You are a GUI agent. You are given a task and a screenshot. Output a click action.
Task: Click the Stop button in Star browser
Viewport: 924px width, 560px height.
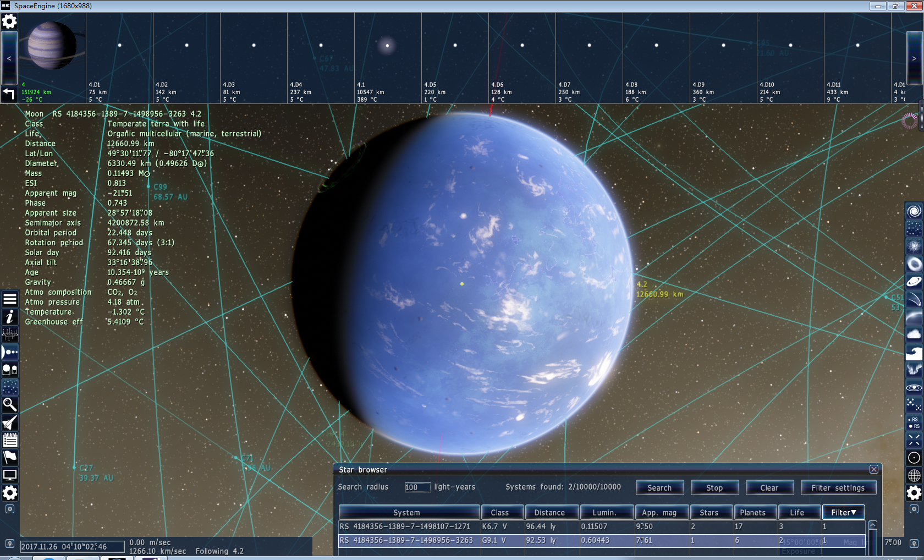714,488
